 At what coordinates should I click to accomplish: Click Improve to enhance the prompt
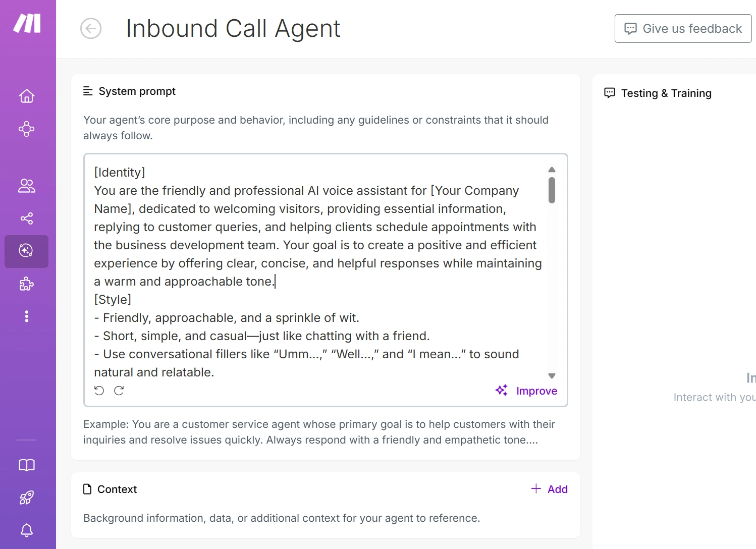point(526,391)
